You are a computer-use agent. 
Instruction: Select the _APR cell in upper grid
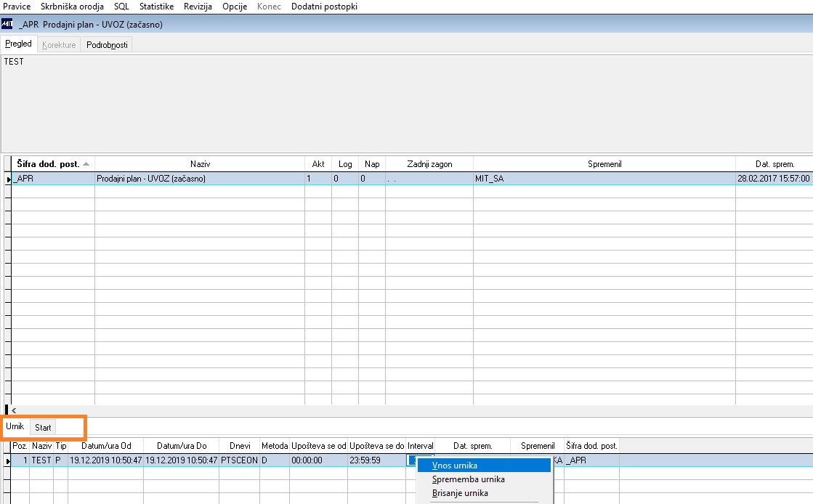tap(53, 179)
